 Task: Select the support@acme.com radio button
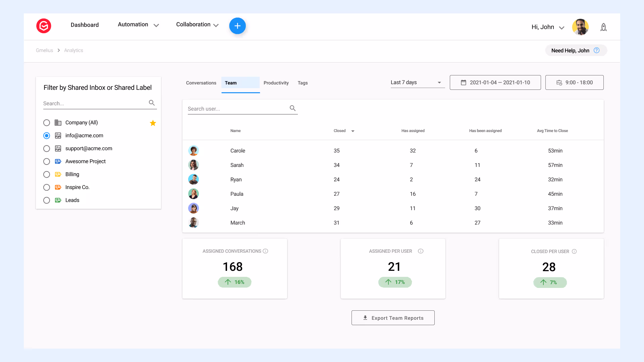click(47, 148)
